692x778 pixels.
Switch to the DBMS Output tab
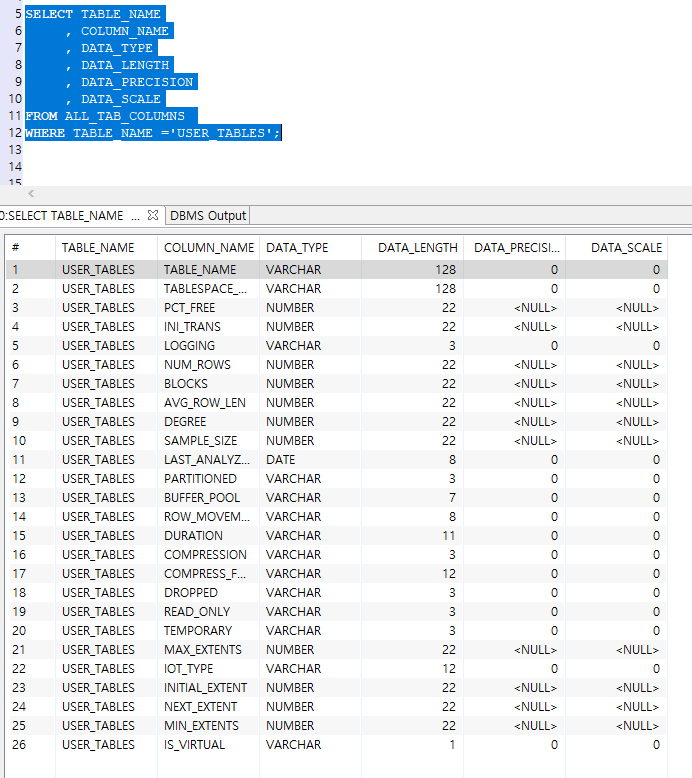click(x=208, y=216)
